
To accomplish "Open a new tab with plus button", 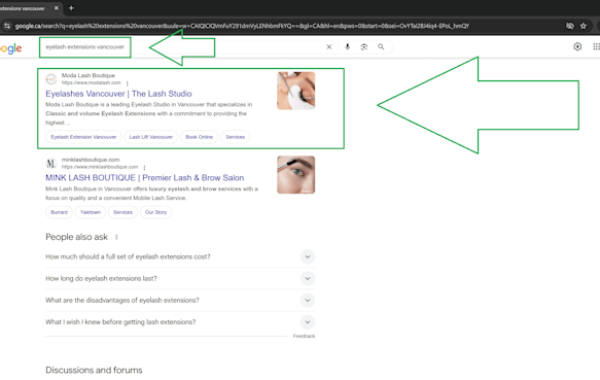I will click(71, 8).
